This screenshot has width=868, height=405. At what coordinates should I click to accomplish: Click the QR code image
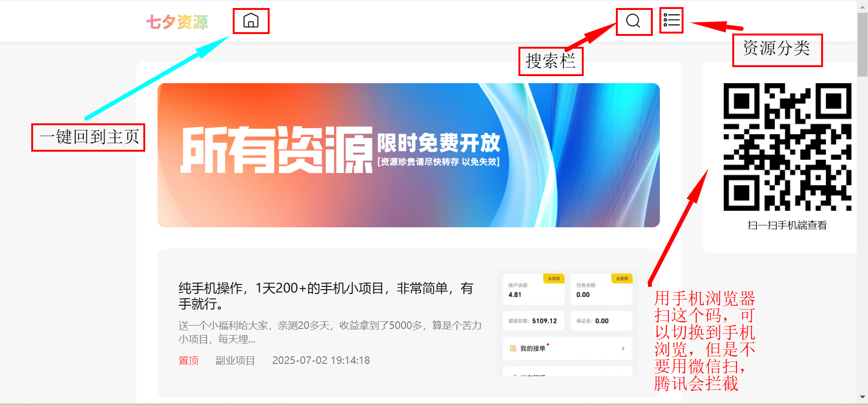[x=787, y=147]
